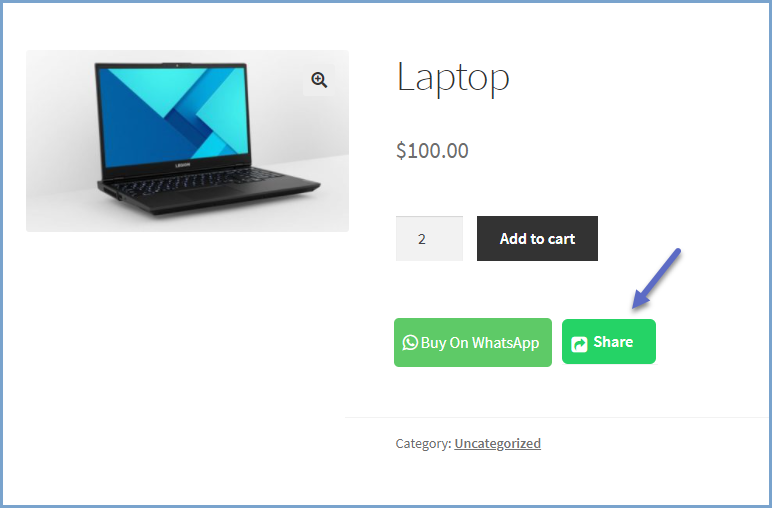Click the Laptop product title
Image resolution: width=772 pixels, height=508 pixels.
click(453, 77)
